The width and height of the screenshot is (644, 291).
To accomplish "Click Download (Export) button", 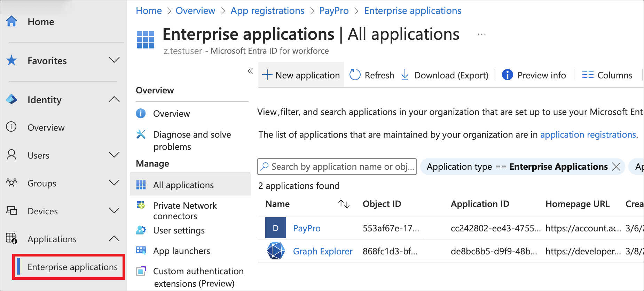I will [x=445, y=75].
